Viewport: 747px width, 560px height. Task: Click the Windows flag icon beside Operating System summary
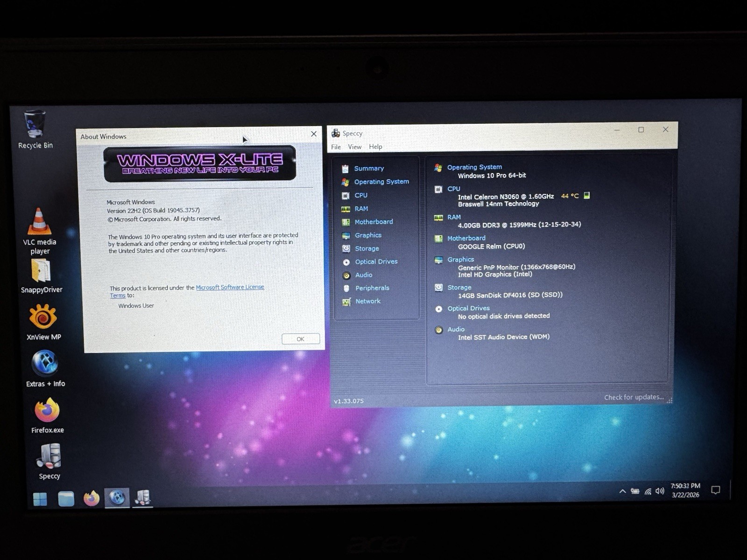pos(438,168)
